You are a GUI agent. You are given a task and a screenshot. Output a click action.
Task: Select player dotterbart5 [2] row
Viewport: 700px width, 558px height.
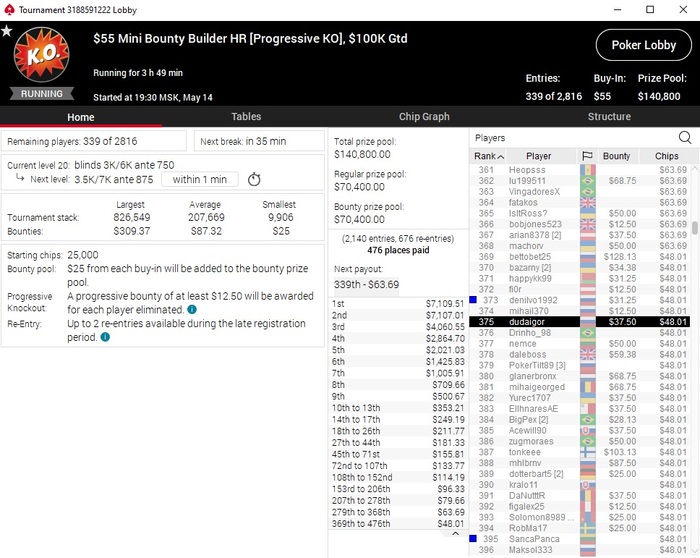(x=579, y=474)
